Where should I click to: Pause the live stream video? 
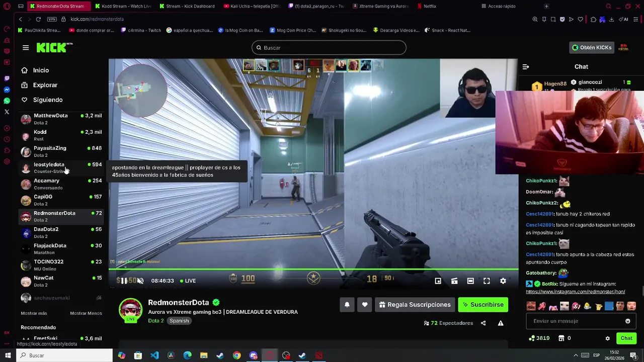[x=124, y=281]
